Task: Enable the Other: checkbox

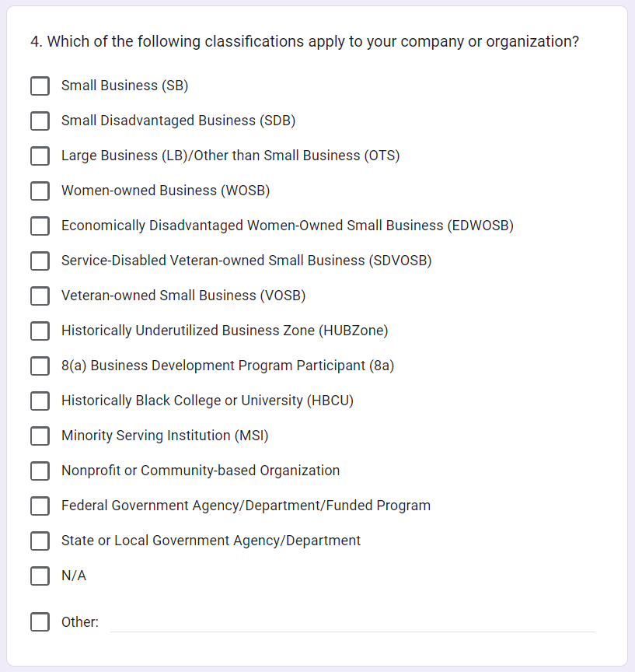Action: (x=40, y=622)
